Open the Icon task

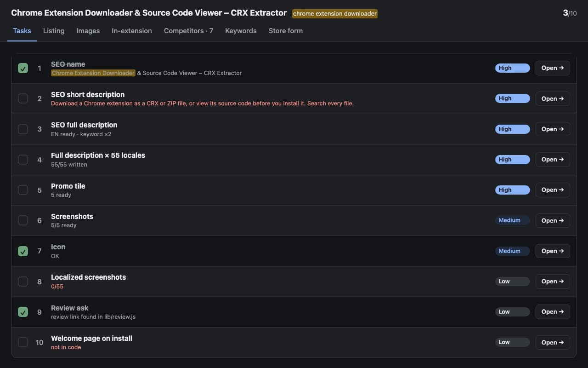point(553,251)
